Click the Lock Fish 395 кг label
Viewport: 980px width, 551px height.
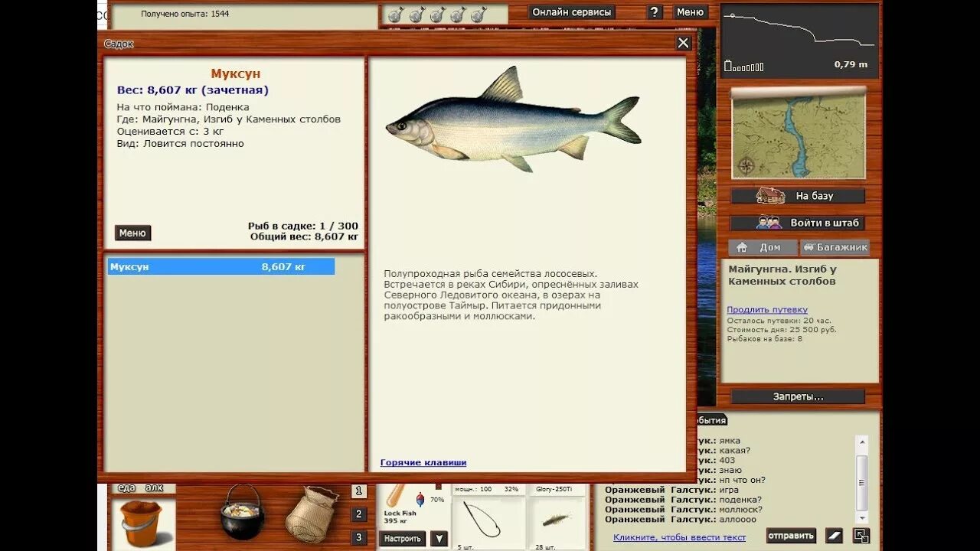tap(400, 517)
